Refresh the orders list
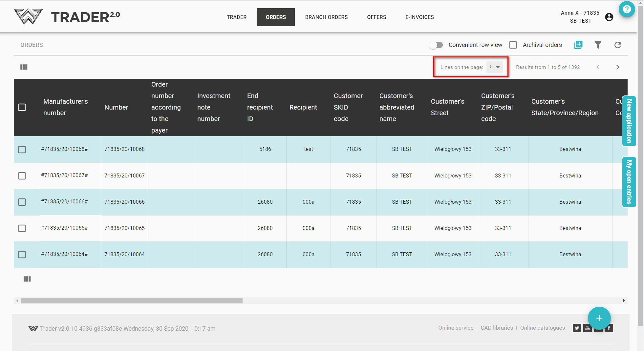This screenshot has width=644, height=351. (617, 45)
